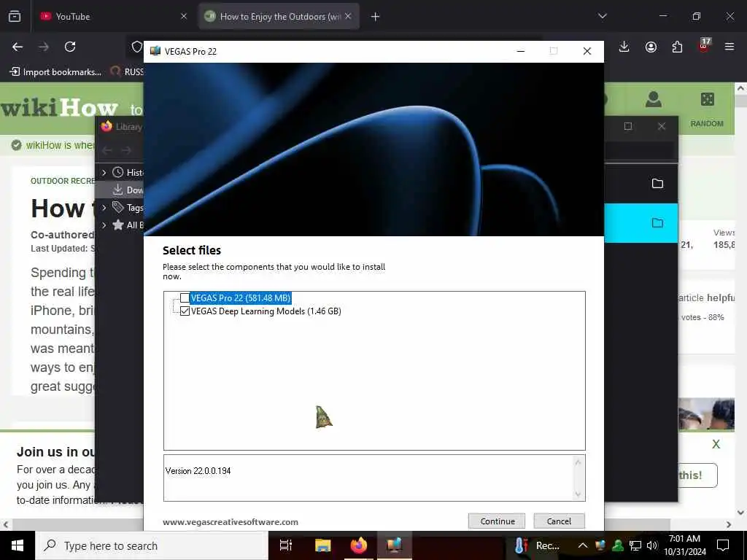747x560 pixels.
Task: Select History item in Library sidebar
Action: [128, 172]
